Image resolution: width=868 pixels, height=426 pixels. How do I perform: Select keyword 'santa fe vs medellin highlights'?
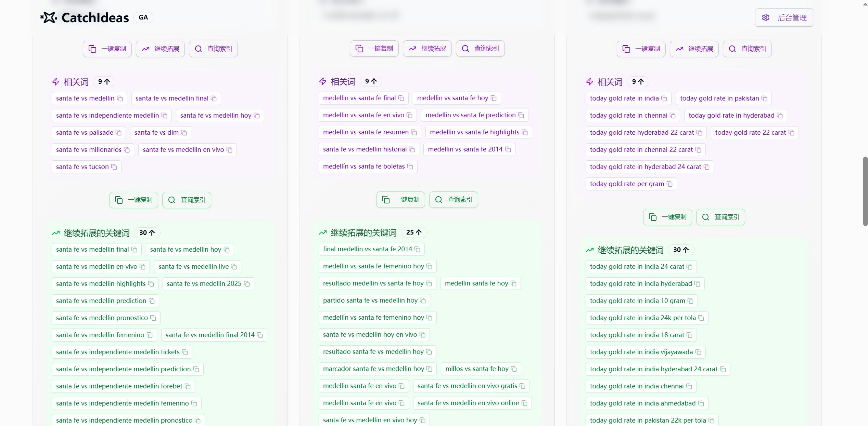[105, 284]
